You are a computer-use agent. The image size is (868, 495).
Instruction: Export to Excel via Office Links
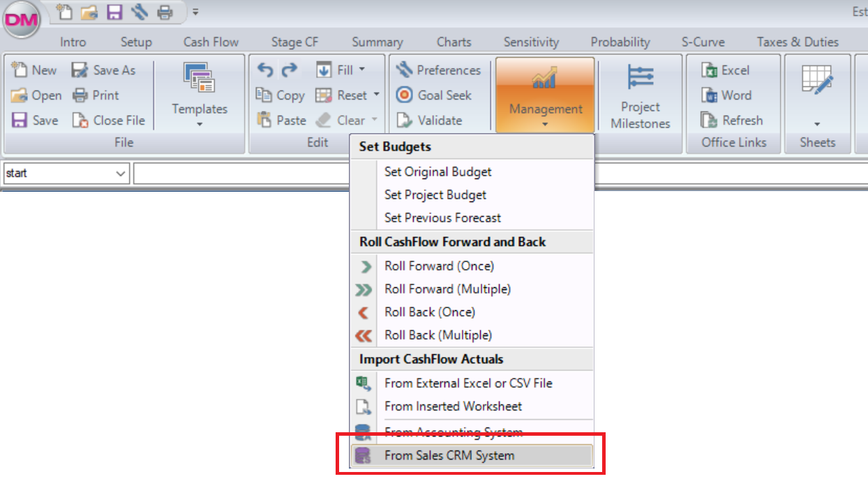click(x=730, y=70)
